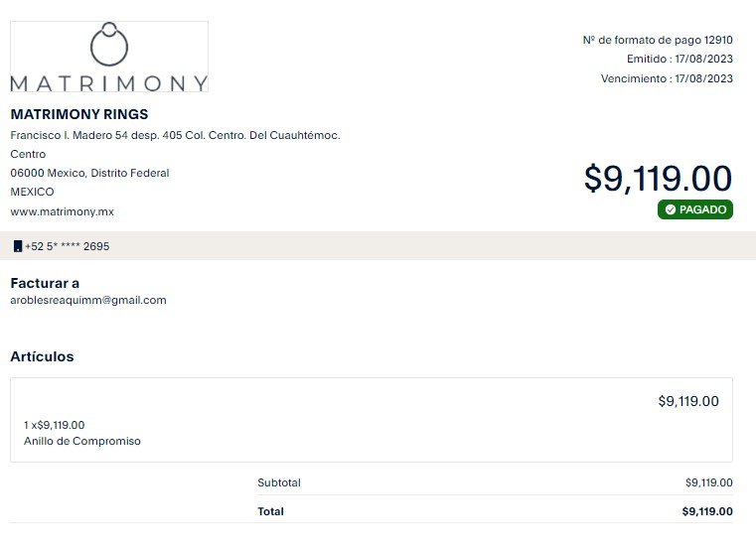Click the phone icon beside the number
This screenshot has height=547, width=756.
click(x=18, y=246)
